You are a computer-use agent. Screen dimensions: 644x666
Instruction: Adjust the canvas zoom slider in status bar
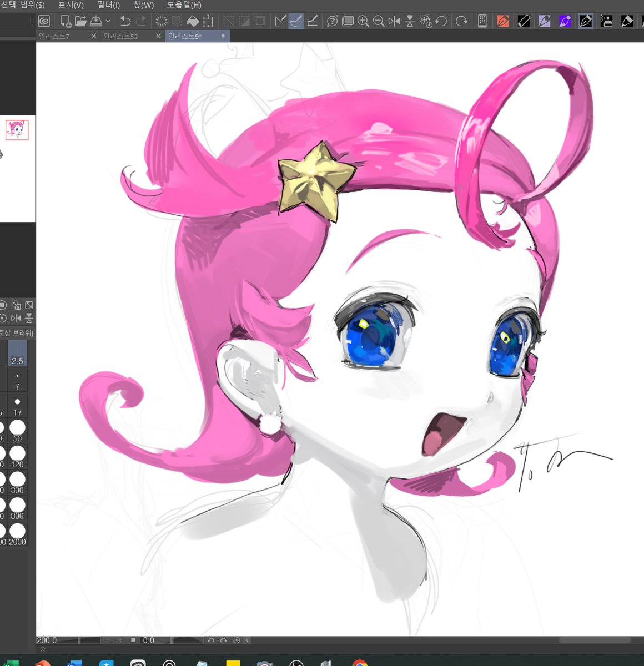tap(79, 640)
